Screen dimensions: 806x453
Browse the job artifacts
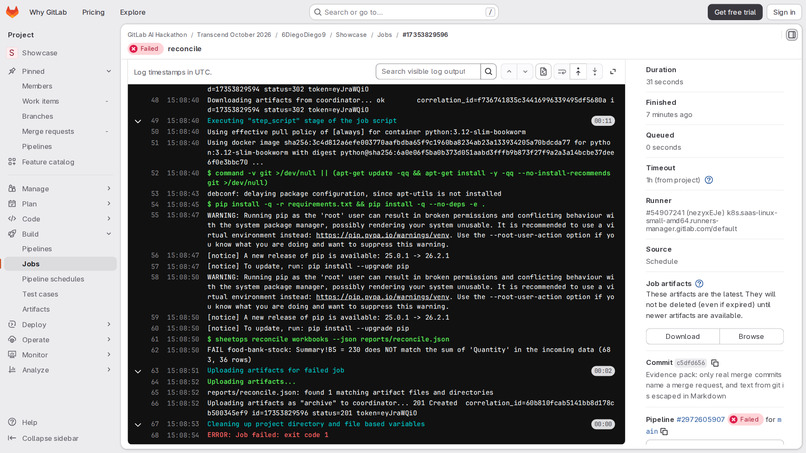(x=751, y=336)
